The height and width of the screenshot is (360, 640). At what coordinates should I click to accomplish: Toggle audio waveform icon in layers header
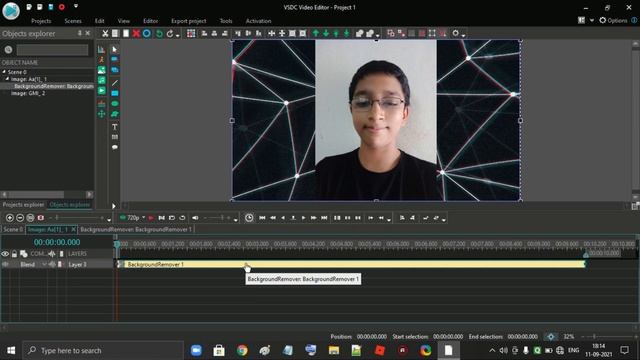52,254
